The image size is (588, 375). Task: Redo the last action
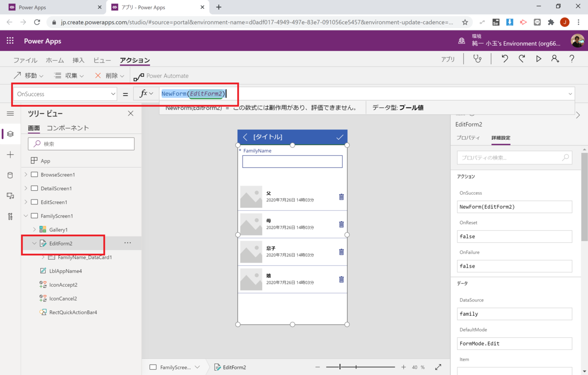pos(522,59)
